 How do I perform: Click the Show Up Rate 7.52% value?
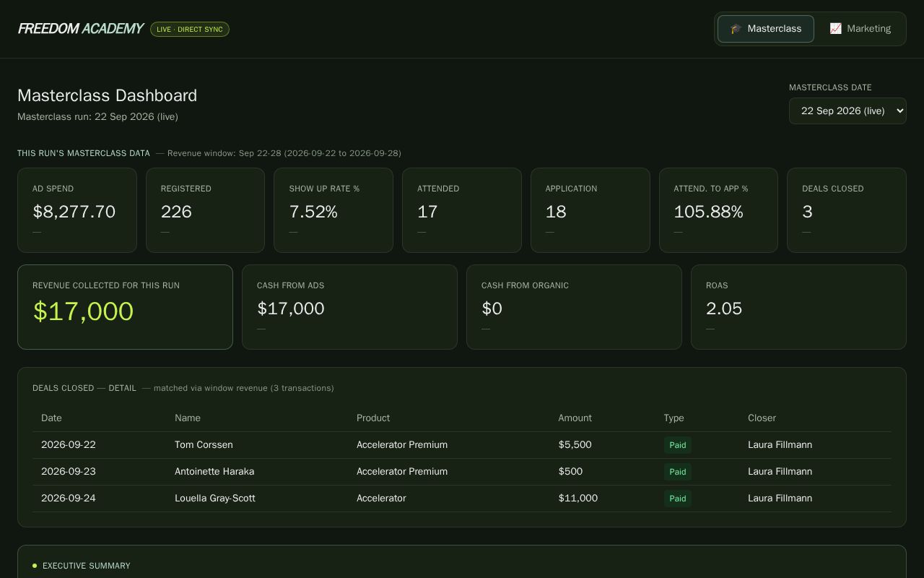tap(313, 212)
